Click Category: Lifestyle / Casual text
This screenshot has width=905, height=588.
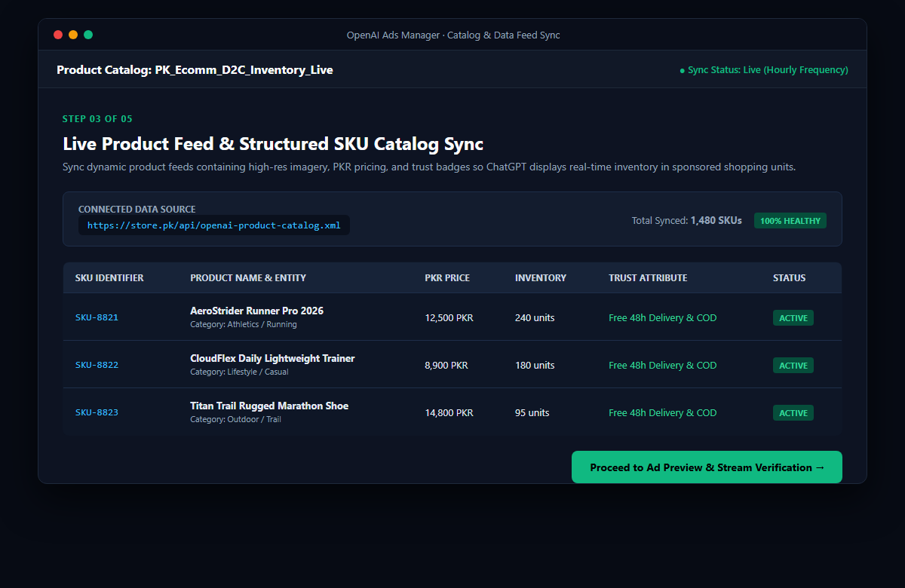239,372
